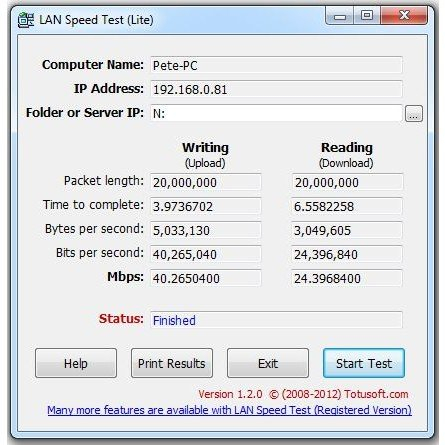Close the LAN Speed Test window

tap(404, 16)
